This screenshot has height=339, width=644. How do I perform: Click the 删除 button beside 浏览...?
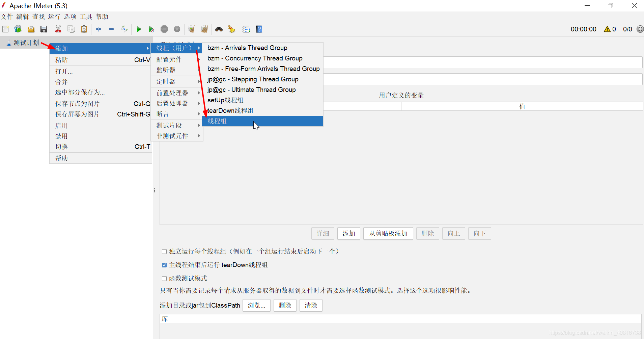point(285,305)
